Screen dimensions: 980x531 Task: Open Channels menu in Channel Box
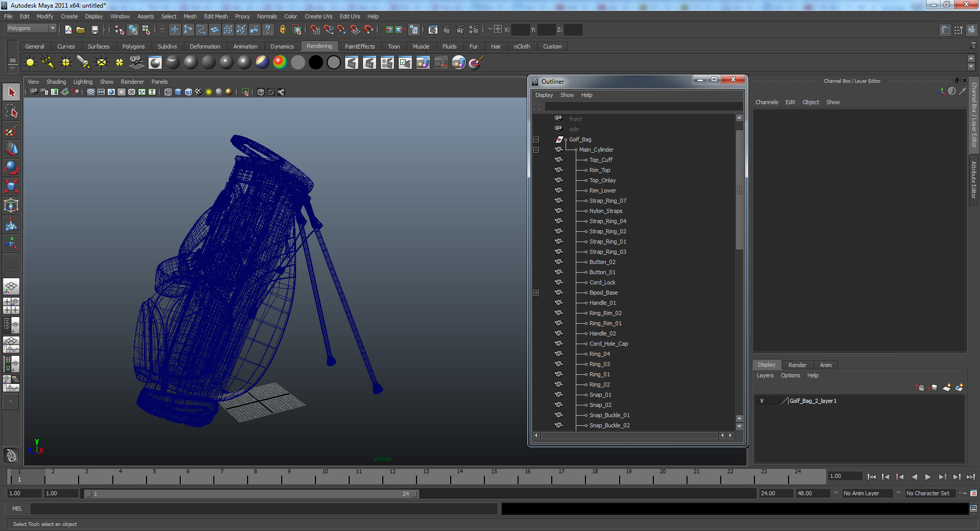767,102
